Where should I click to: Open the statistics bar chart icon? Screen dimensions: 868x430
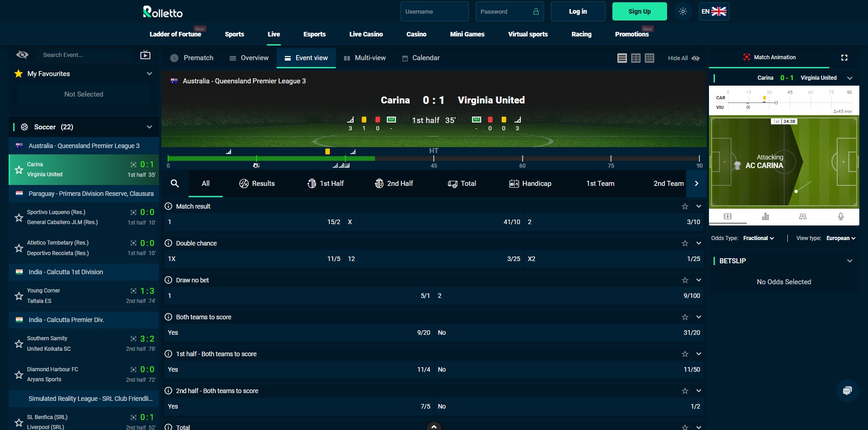pos(766,217)
